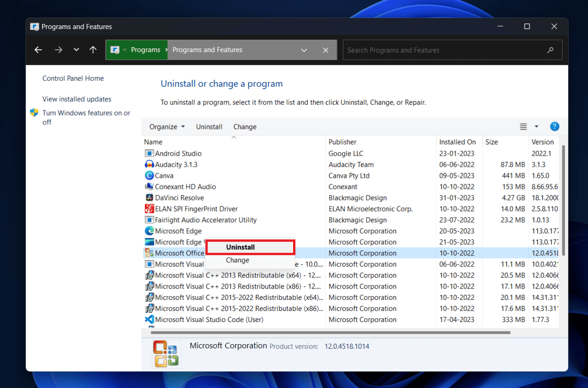This screenshot has height=388, width=588.
Task: Open View installed updates
Action: click(76, 99)
